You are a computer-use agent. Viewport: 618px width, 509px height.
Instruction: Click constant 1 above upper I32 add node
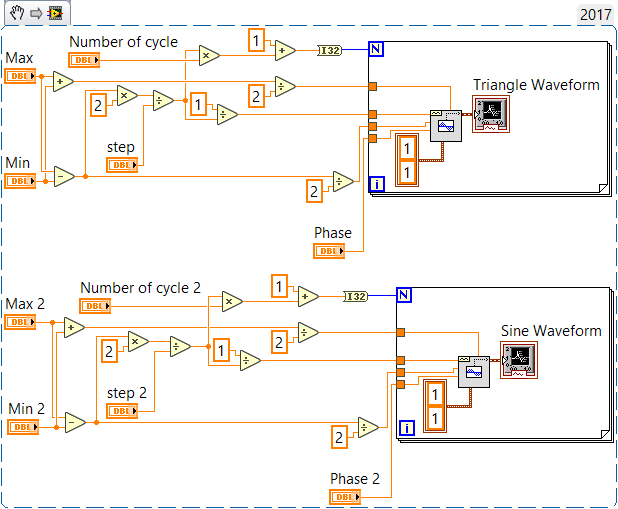coord(256,40)
